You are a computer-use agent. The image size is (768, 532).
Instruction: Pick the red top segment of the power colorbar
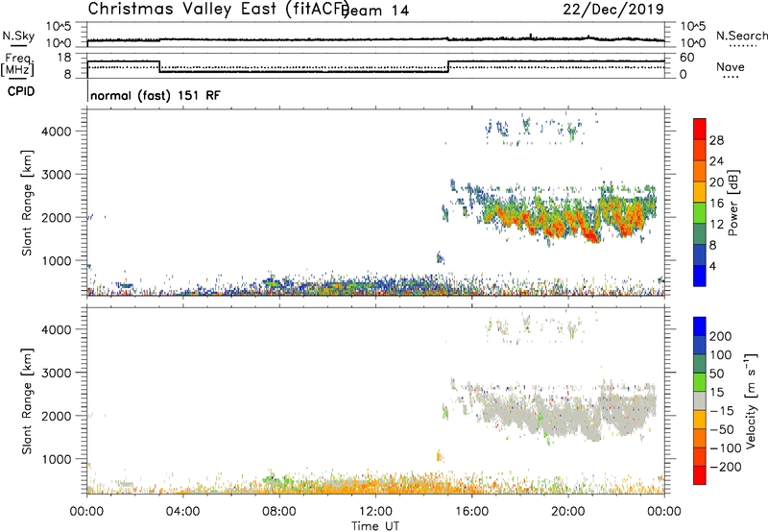pyautogui.click(x=700, y=129)
